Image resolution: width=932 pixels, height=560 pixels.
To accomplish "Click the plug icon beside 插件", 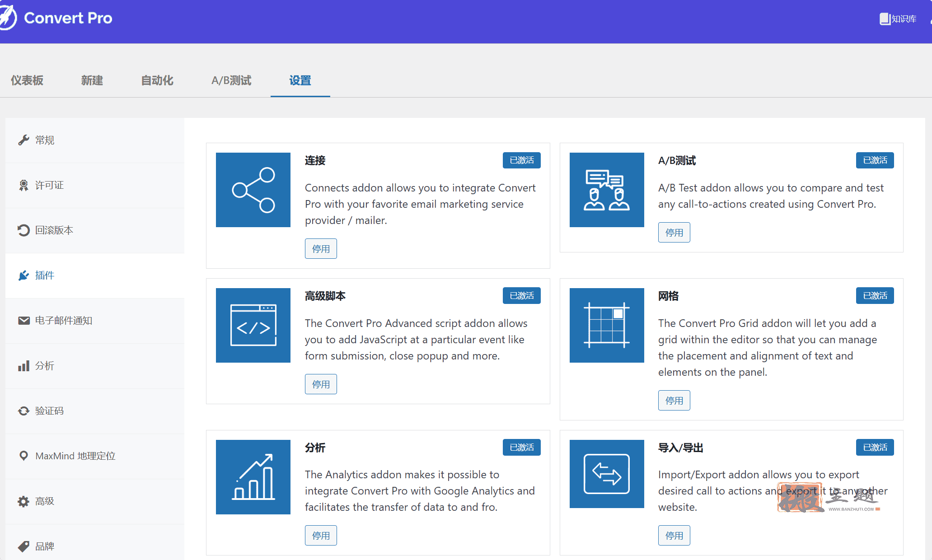I will pyautogui.click(x=23, y=275).
